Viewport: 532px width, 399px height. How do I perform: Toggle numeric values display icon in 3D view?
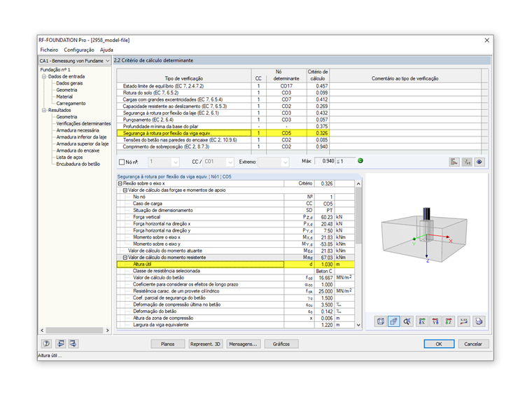(464, 321)
